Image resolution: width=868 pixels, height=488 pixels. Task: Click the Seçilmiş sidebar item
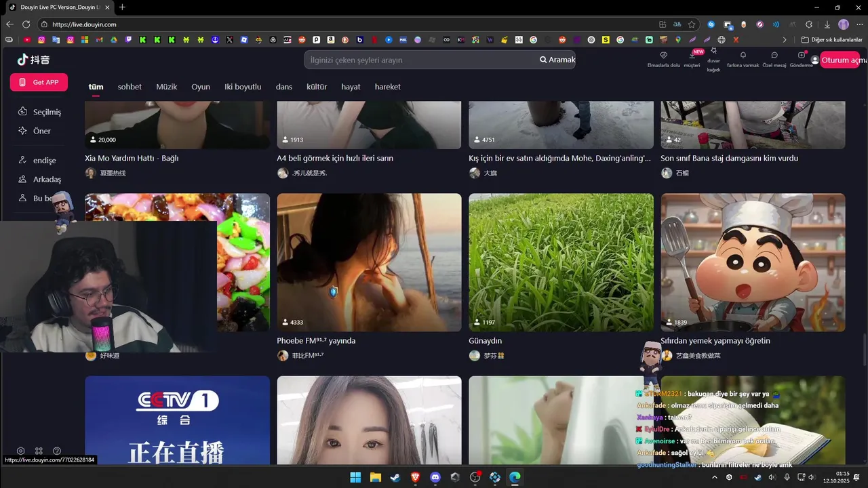(39, 112)
